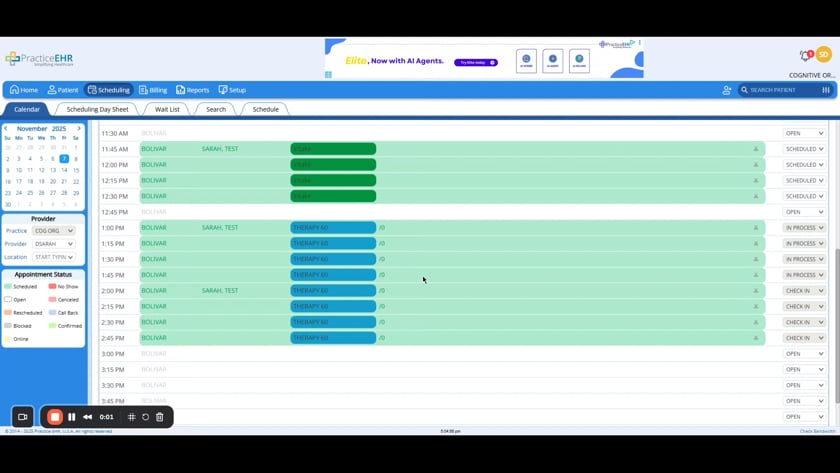Open the search options bars icon
The width and height of the screenshot is (840, 473).
826,90
